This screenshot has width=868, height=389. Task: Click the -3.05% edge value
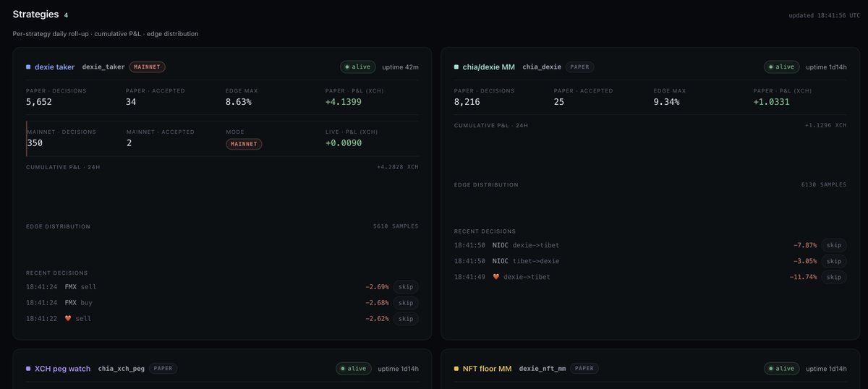[805, 261]
